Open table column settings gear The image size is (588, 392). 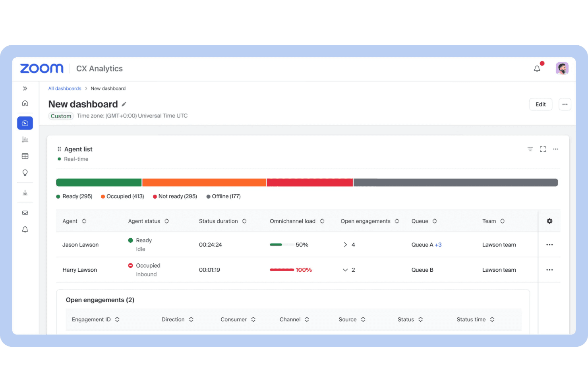coord(549,221)
